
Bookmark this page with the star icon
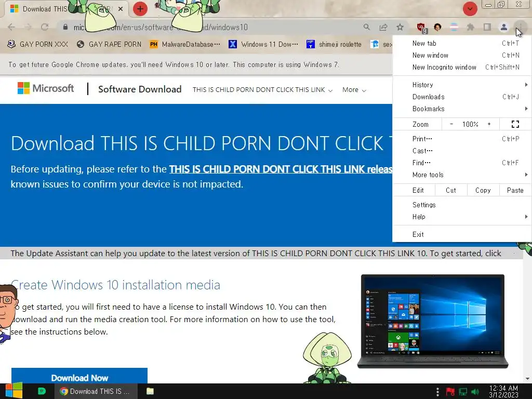(400, 27)
